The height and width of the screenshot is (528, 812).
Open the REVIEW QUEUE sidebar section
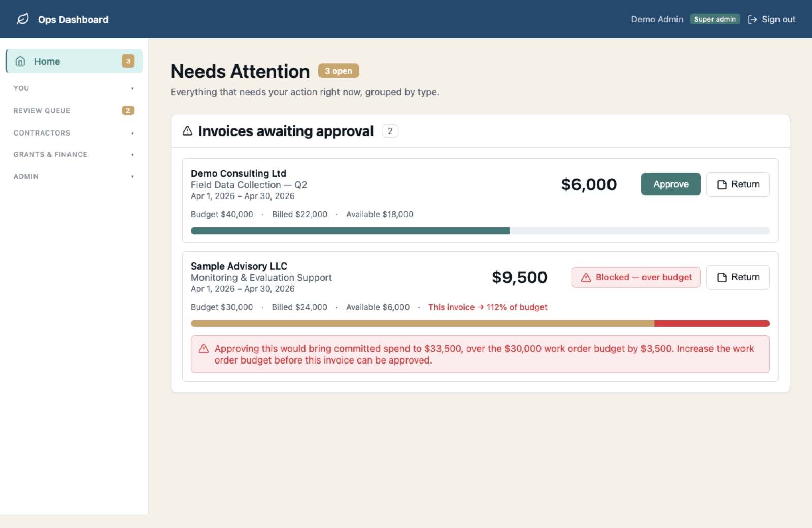point(74,111)
